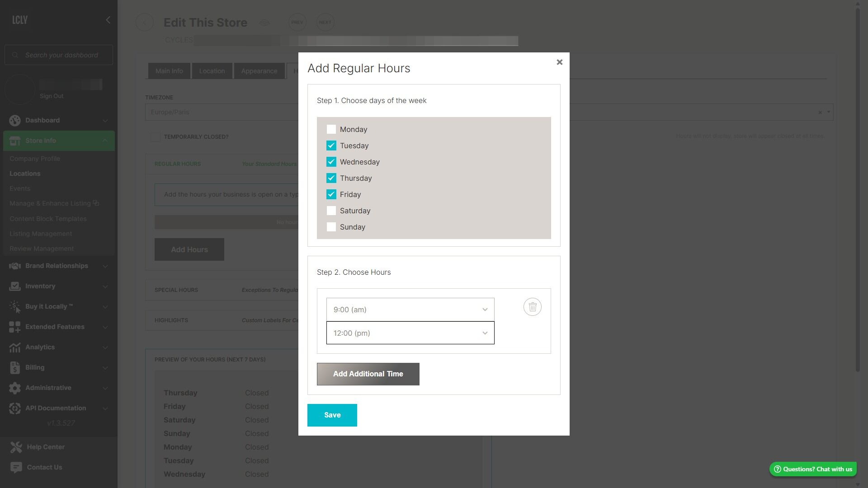This screenshot has width=868, height=488.
Task: Expand the Brand Relationships menu chevron
Action: point(105,266)
